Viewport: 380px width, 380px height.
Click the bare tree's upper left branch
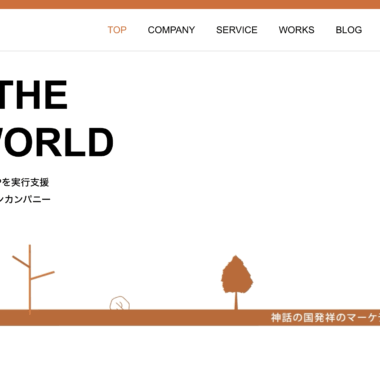21,261
